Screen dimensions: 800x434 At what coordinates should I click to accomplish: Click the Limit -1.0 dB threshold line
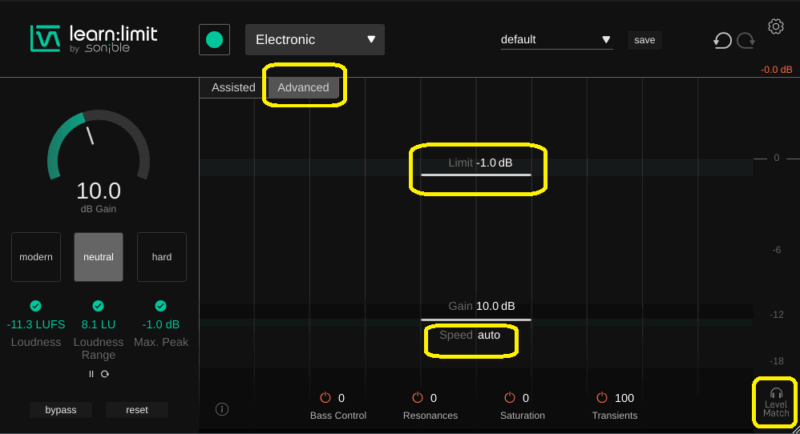[483, 174]
